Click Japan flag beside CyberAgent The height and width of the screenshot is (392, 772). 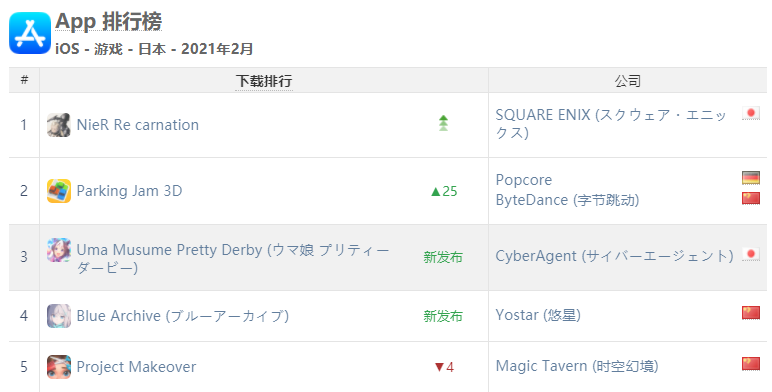tap(751, 254)
